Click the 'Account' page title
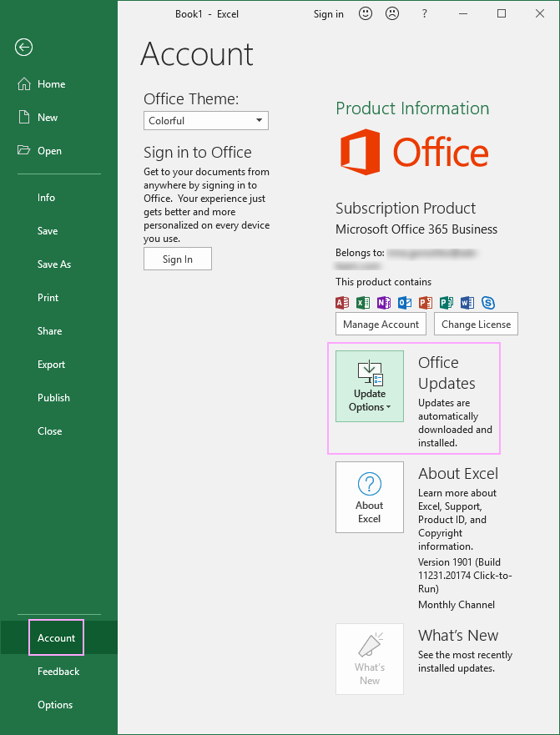 pyautogui.click(x=197, y=54)
